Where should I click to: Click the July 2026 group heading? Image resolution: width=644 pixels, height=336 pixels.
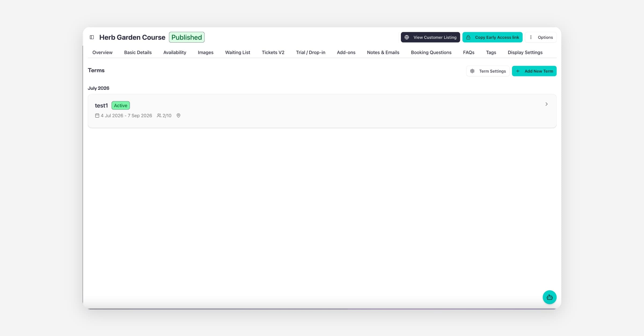point(98,88)
